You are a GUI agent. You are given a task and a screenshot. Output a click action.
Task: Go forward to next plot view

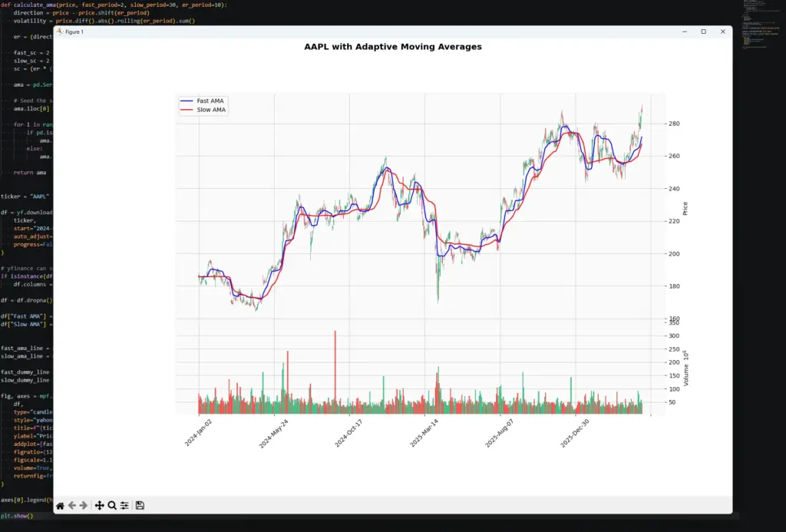pos(84,505)
